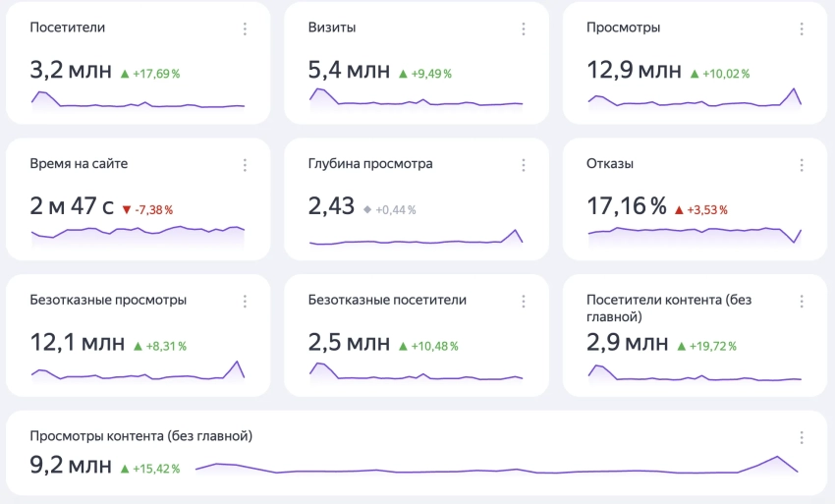The height and width of the screenshot is (504, 835).
Task: Click the Посетители widget title
Action: tap(68, 28)
